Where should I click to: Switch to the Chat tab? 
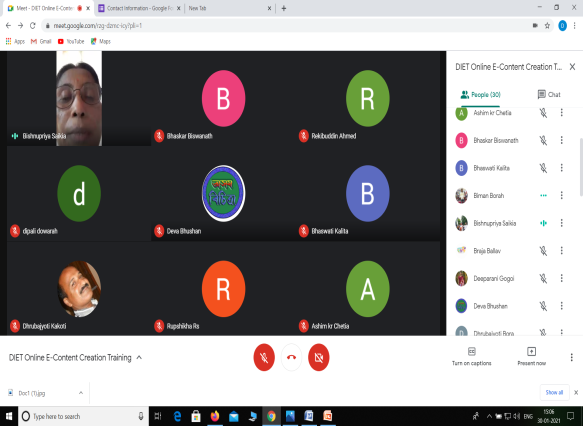(x=549, y=94)
